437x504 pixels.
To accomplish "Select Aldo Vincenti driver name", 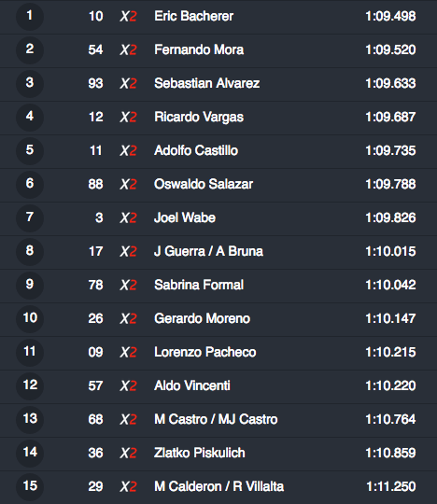I will tap(192, 385).
